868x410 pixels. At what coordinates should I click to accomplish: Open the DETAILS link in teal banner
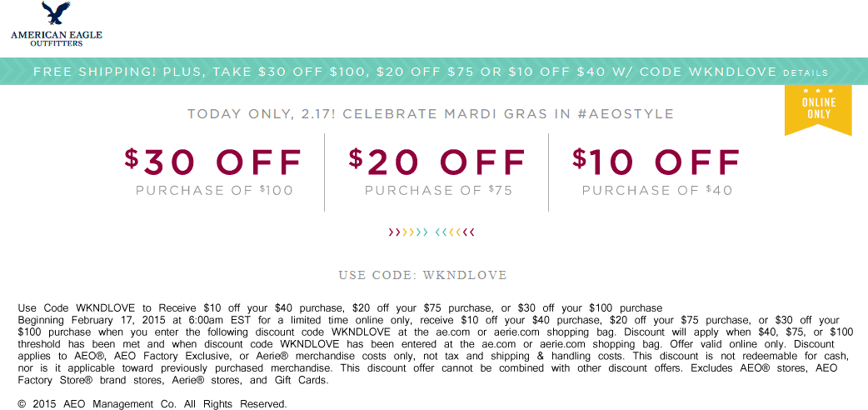(806, 72)
